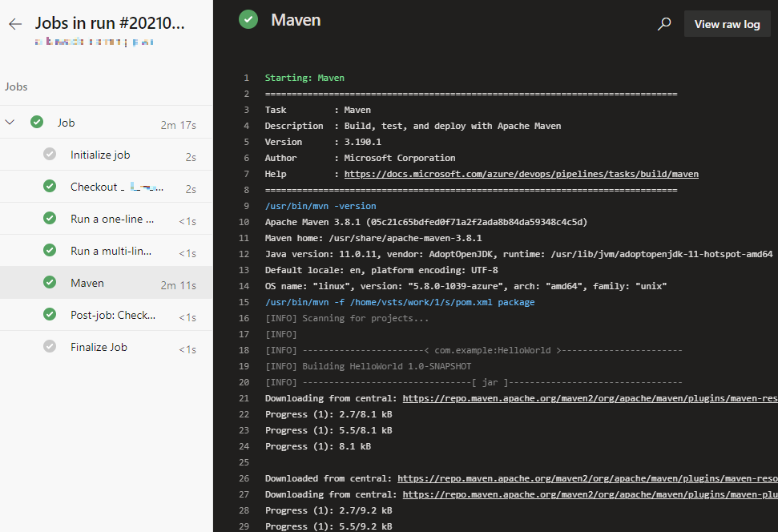Screen dimensions: 778x532
Task: Select the Initialize job step
Action: [x=100, y=154]
